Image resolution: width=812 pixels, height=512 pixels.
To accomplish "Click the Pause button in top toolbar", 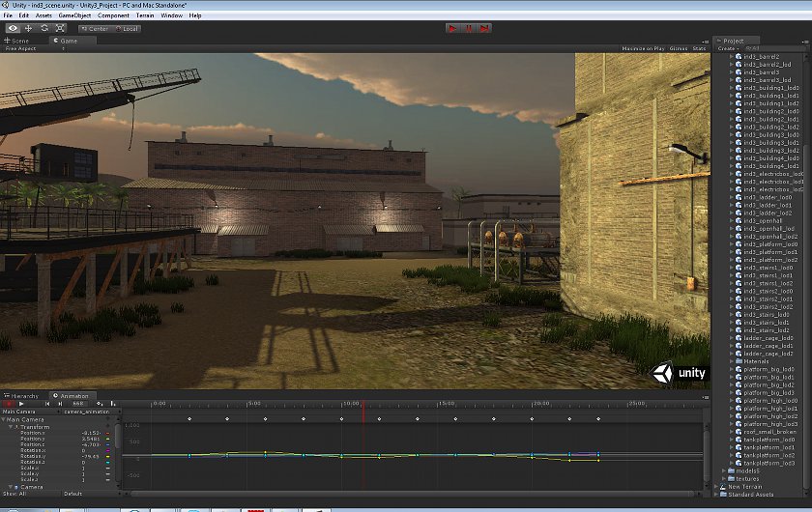I will 469,28.
